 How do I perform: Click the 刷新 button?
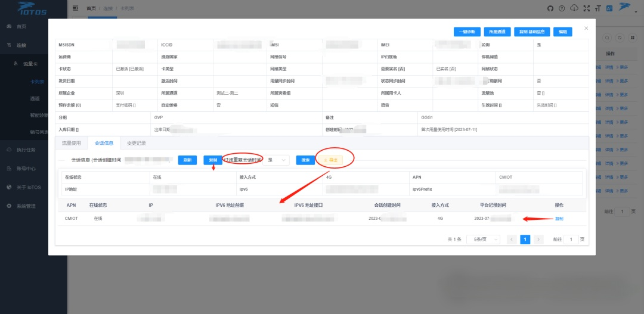(x=187, y=160)
